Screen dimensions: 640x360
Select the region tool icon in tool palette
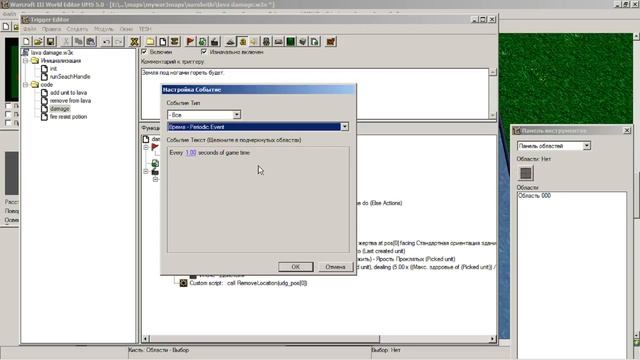coord(526,173)
